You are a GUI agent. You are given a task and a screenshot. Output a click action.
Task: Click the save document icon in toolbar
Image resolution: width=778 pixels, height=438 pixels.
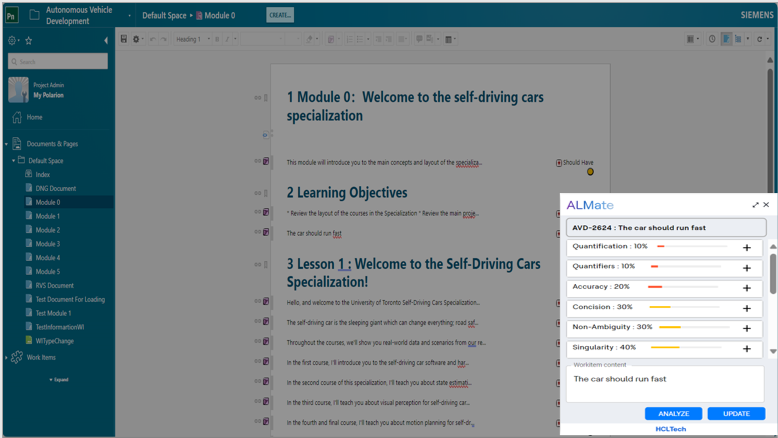123,40
